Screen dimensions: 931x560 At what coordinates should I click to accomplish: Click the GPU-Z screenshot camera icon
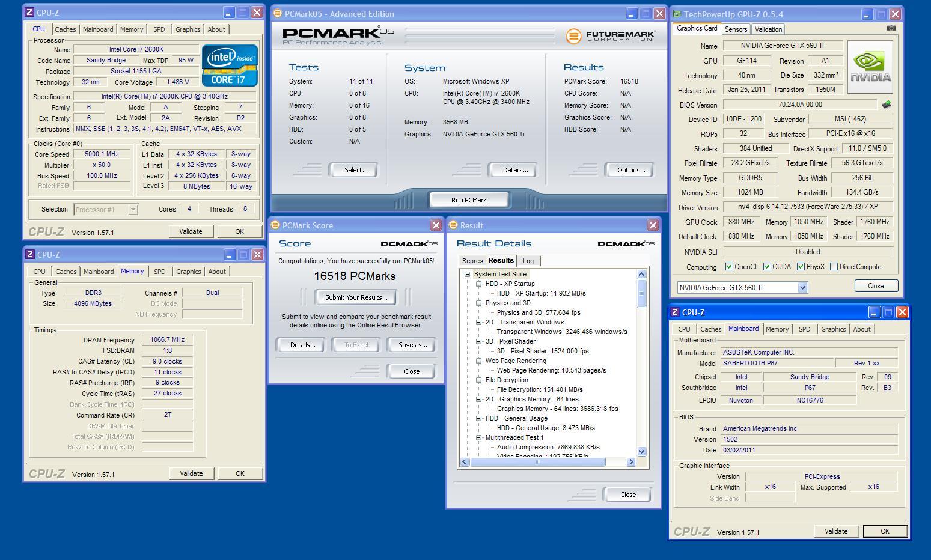(891, 28)
